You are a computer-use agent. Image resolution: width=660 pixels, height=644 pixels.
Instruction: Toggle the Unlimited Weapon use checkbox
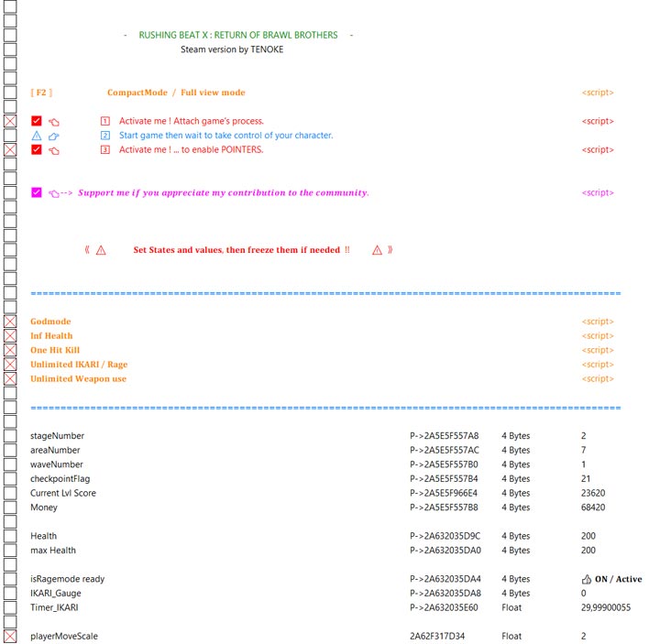pos(10,378)
